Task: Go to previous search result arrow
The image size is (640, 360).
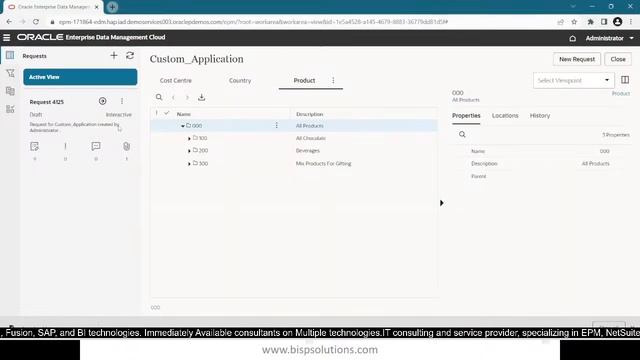Action: 173,97
